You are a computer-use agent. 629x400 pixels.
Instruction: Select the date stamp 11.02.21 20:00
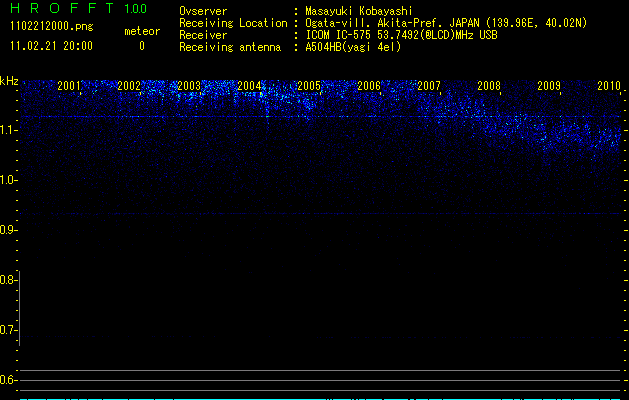point(51,46)
